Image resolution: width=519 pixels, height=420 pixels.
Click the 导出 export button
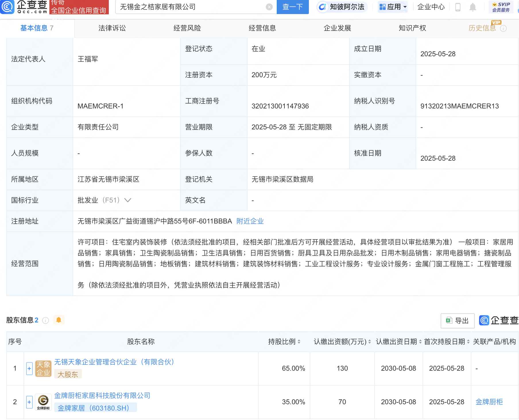click(458, 321)
